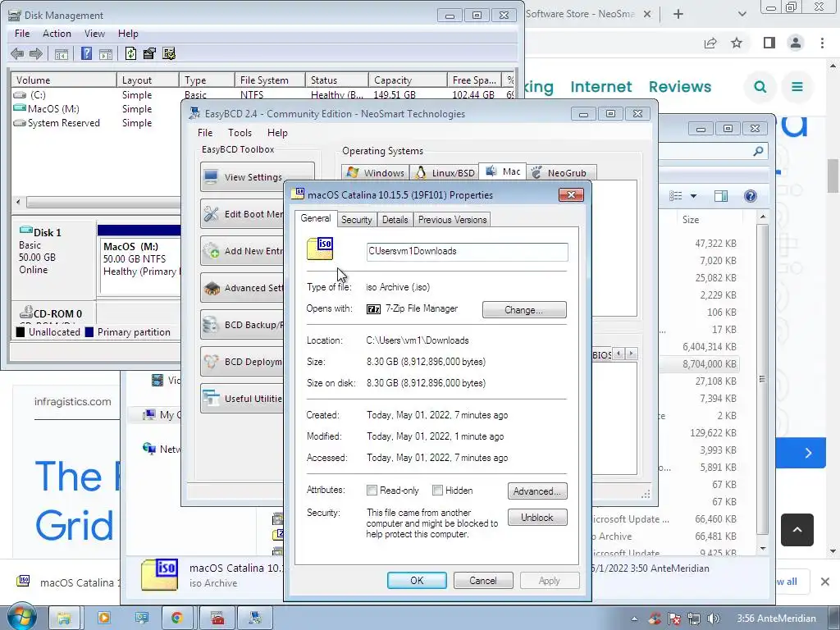Click the file name field in Properties
Image resolution: width=840 pixels, height=630 pixels.
click(x=467, y=252)
